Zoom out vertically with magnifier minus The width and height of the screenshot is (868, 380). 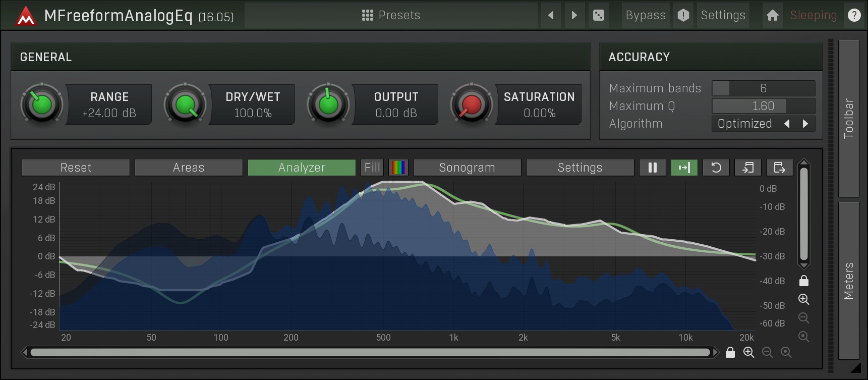pyautogui.click(x=804, y=318)
